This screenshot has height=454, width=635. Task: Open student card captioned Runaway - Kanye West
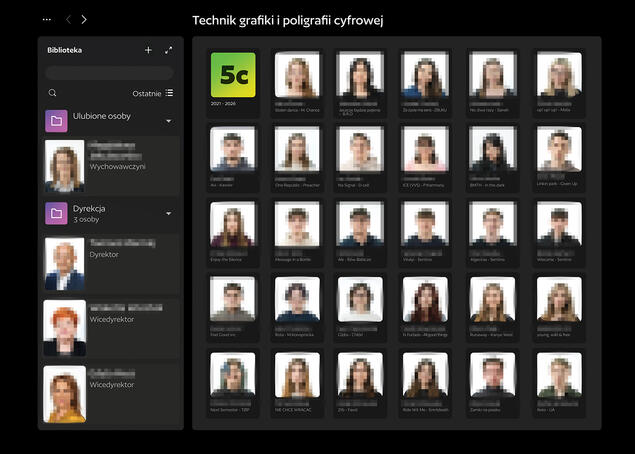[x=492, y=308]
